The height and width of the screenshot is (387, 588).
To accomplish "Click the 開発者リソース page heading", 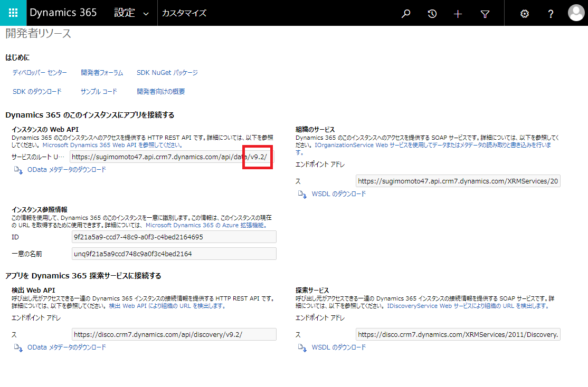I will pos(38,33).
